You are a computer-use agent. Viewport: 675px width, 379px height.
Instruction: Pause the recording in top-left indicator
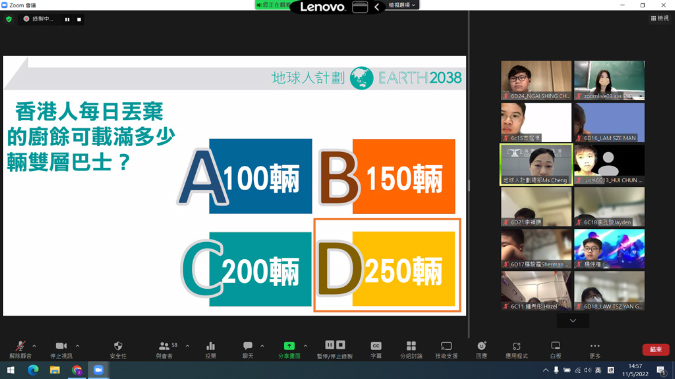pos(67,19)
